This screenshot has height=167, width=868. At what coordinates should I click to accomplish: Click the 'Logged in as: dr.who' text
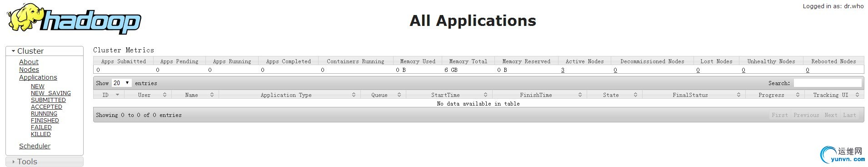pyautogui.click(x=833, y=6)
